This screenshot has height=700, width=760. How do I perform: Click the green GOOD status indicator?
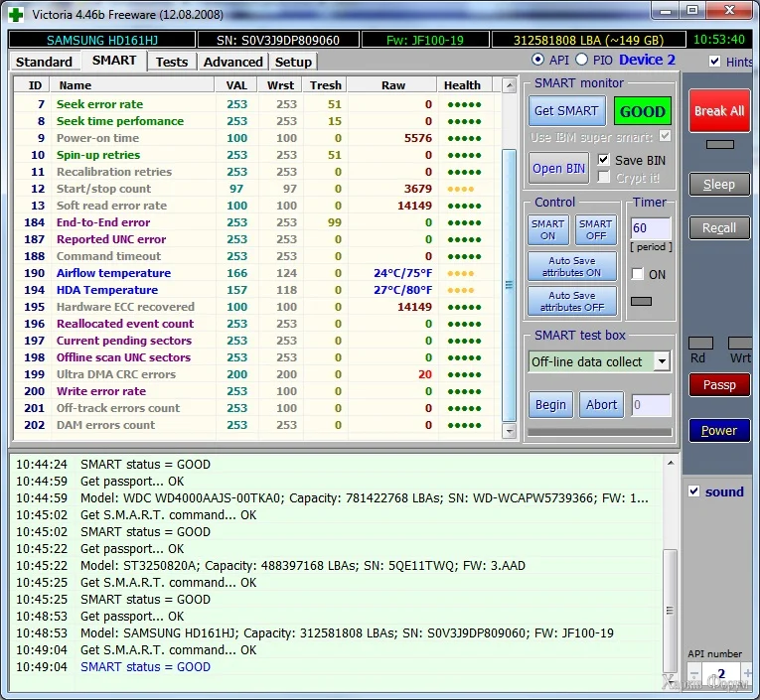click(x=642, y=111)
